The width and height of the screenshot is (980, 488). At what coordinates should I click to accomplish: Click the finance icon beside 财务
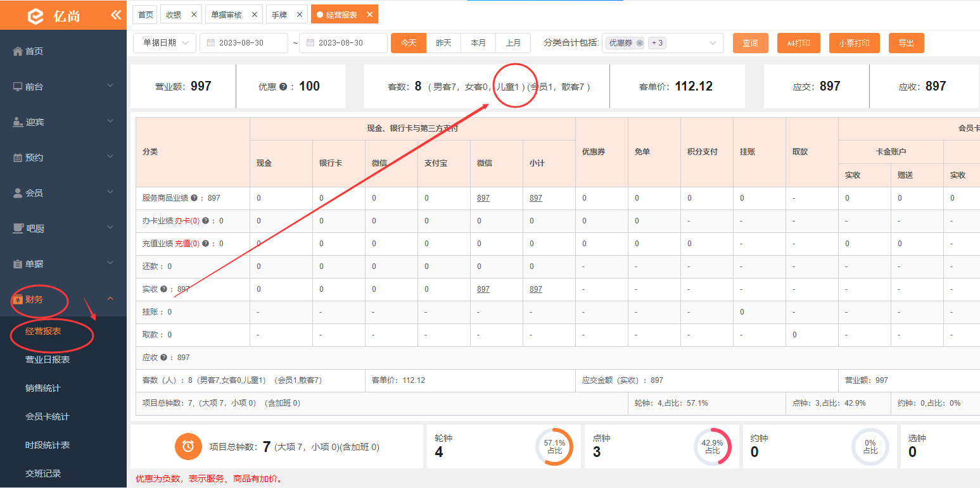coord(18,299)
